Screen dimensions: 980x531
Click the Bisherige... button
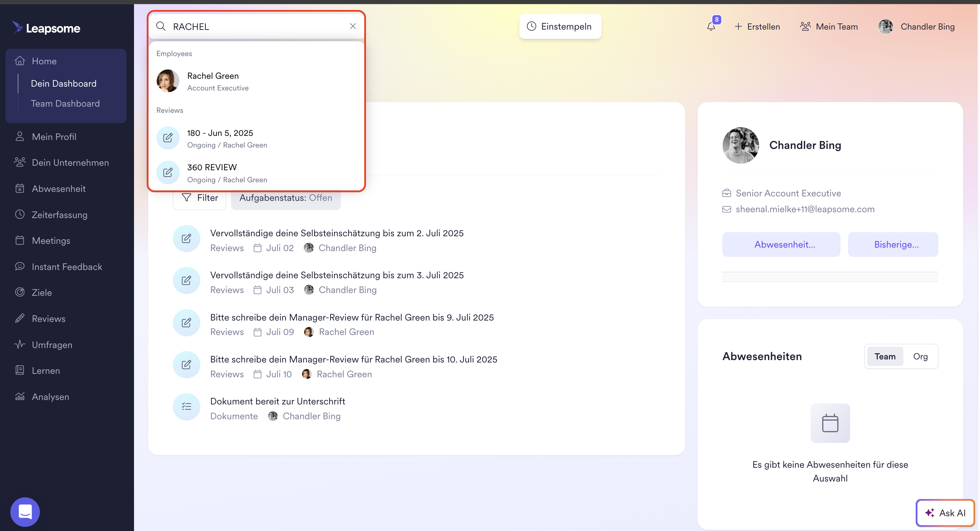click(x=893, y=245)
